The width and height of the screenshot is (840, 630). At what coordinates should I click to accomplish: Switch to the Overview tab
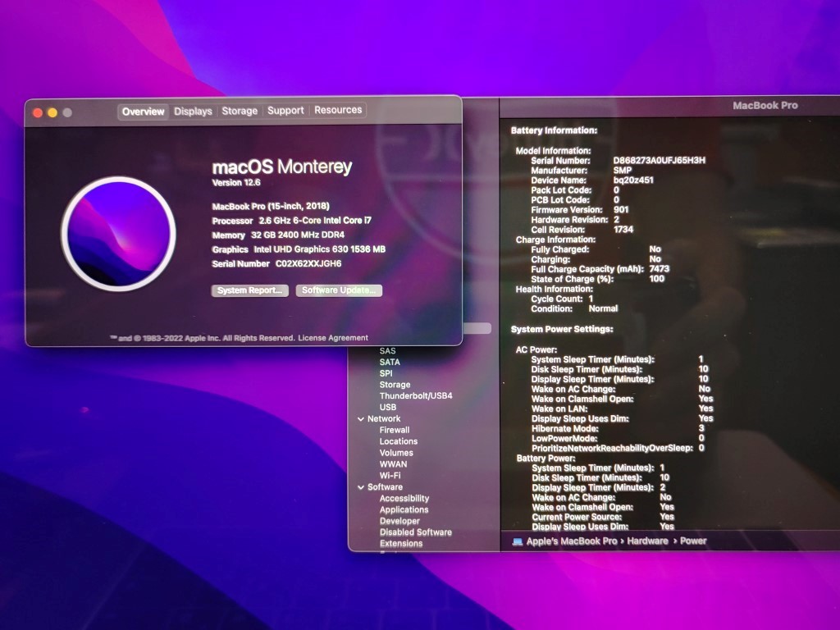tap(143, 112)
